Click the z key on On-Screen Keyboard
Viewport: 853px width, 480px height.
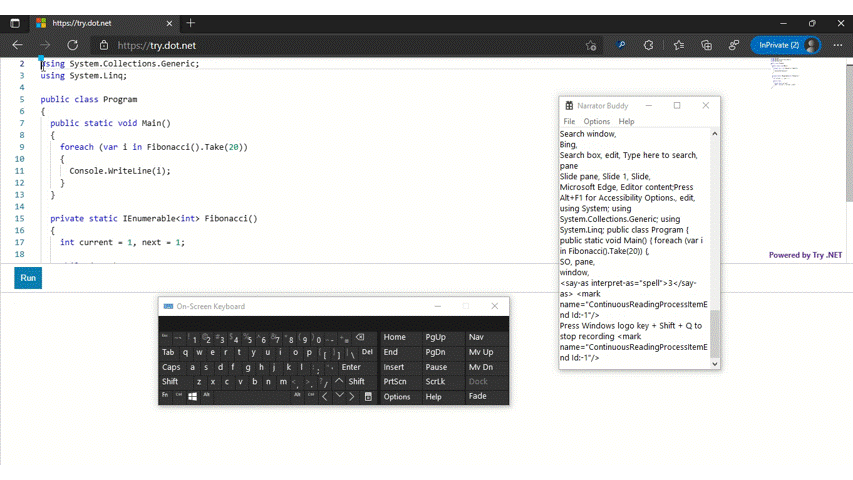[x=199, y=381]
